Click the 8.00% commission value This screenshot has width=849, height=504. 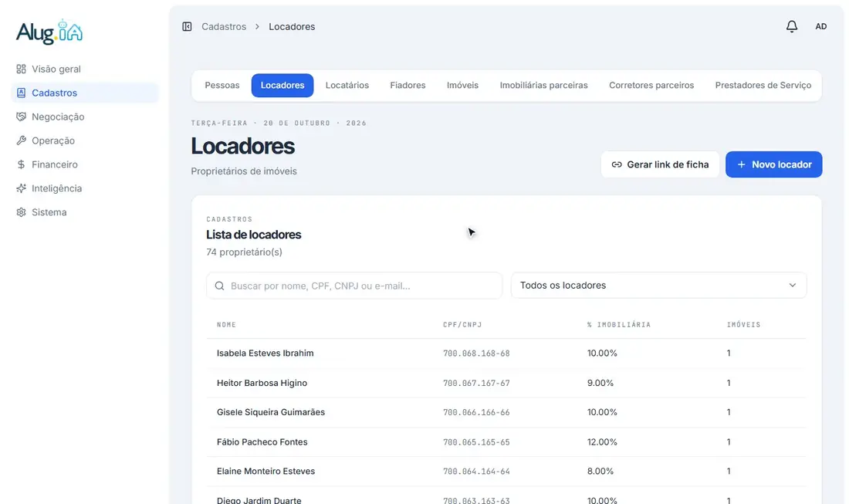[x=600, y=471]
